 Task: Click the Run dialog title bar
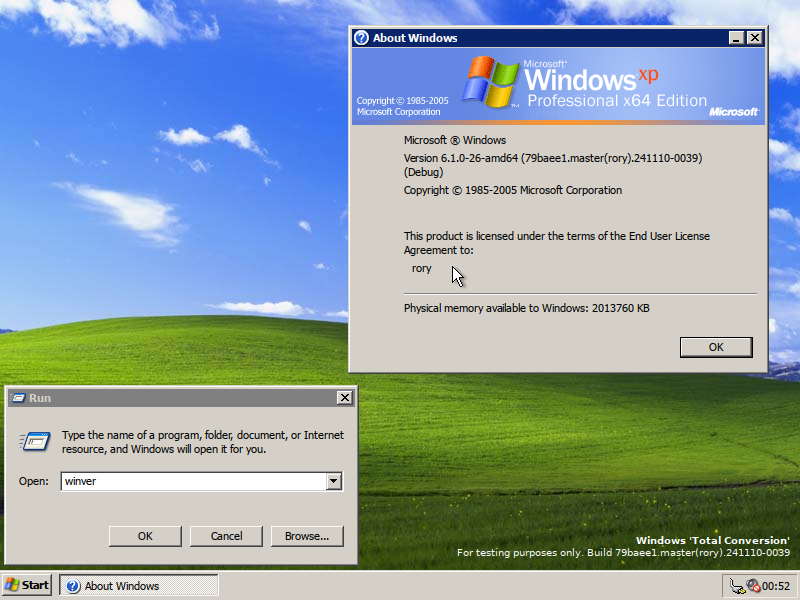pyautogui.click(x=181, y=398)
